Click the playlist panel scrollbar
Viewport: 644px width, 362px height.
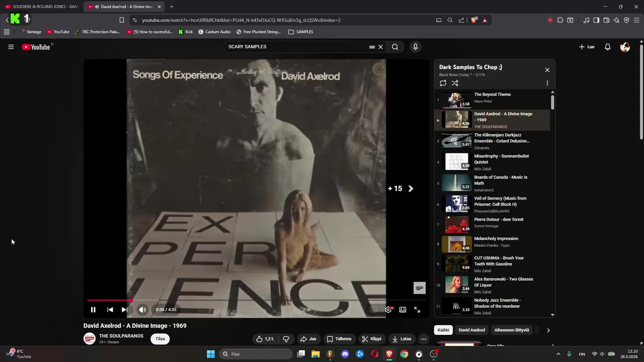coord(552,102)
